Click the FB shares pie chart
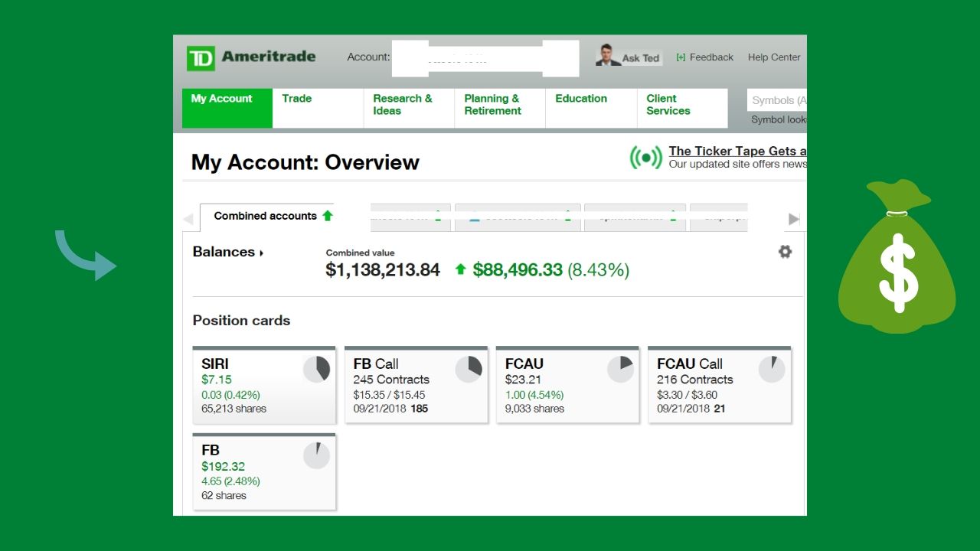This screenshot has height=551, width=980. click(316, 456)
